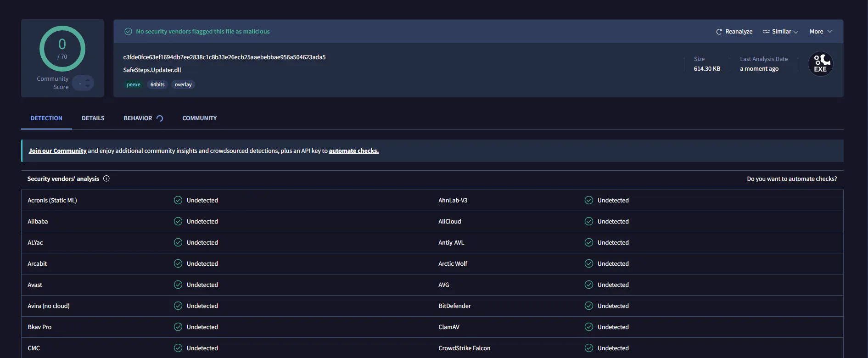Click the file name SafeSteps.Updater.dll
The height and width of the screenshot is (358, 868).
(x=152, y=70)
